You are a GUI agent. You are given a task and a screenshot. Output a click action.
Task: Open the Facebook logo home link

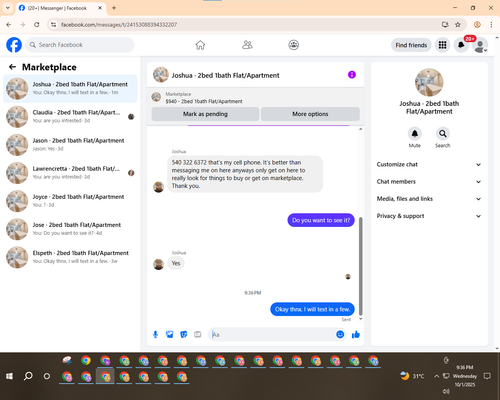[14, 45]
